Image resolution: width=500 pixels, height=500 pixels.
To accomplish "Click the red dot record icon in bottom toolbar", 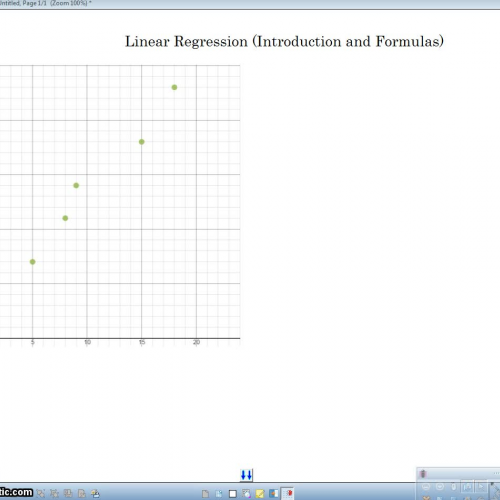I will point(287,494).
